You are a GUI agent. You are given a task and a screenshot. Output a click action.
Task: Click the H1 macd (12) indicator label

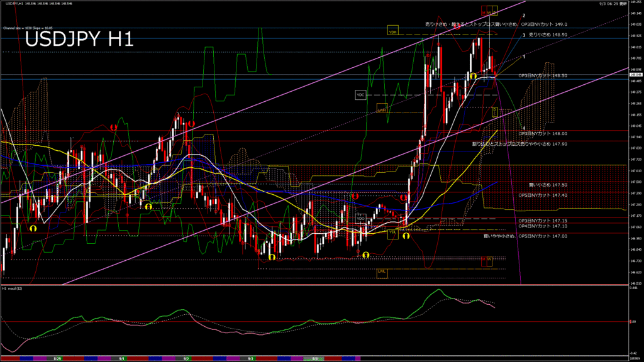pos(14,289)
